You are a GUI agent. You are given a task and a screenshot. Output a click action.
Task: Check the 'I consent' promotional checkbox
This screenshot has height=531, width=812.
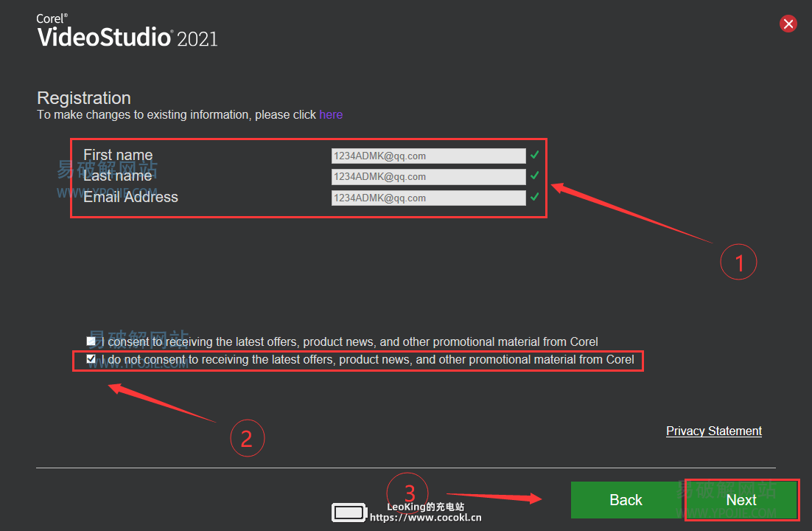91,341
